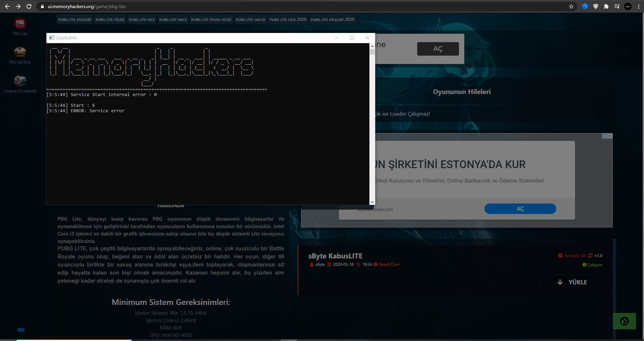
Task: Click the console vertical scrollbar thumb
Action: coord(372,52)
